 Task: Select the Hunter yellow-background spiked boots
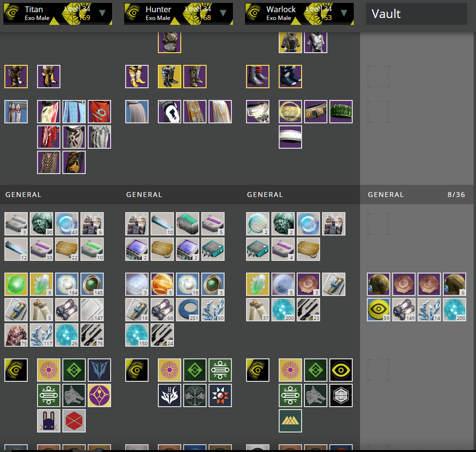170,76
